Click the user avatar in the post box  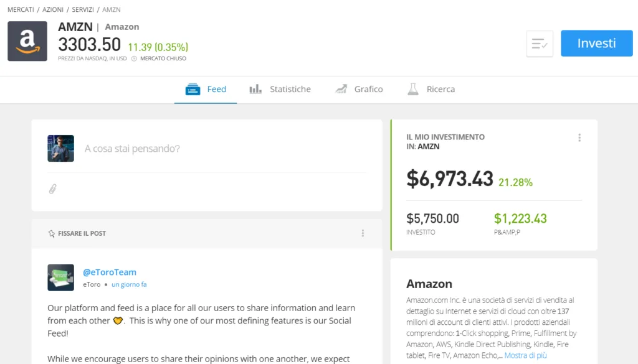[60, 148]
